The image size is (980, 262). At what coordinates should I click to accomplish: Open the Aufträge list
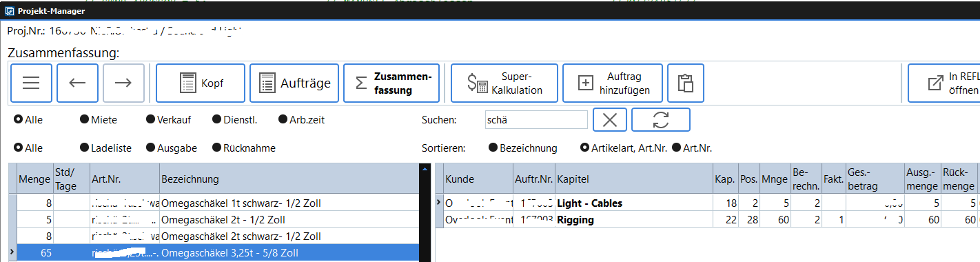(294, 83)
